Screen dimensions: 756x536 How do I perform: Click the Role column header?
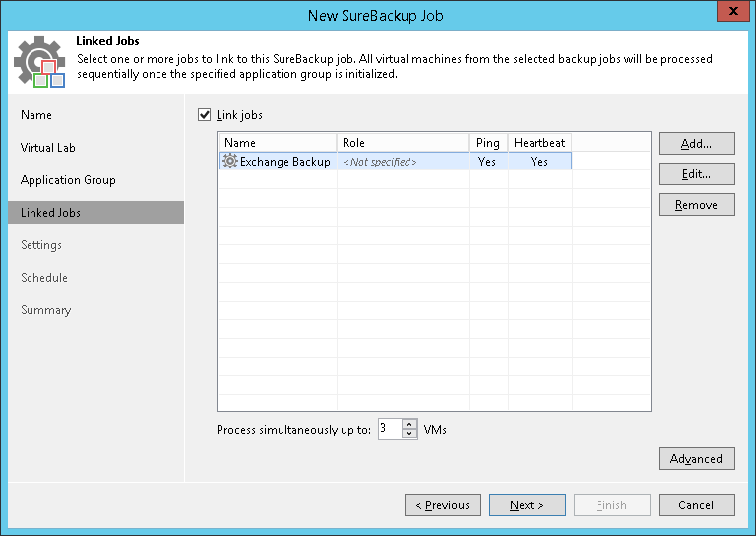403,143
